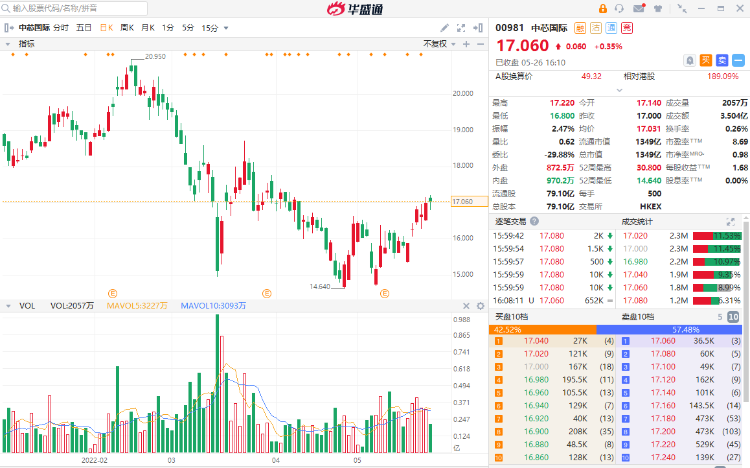750x468 pixels.
Task: Click the stock code 00981
Action: [x=509, y=28]
